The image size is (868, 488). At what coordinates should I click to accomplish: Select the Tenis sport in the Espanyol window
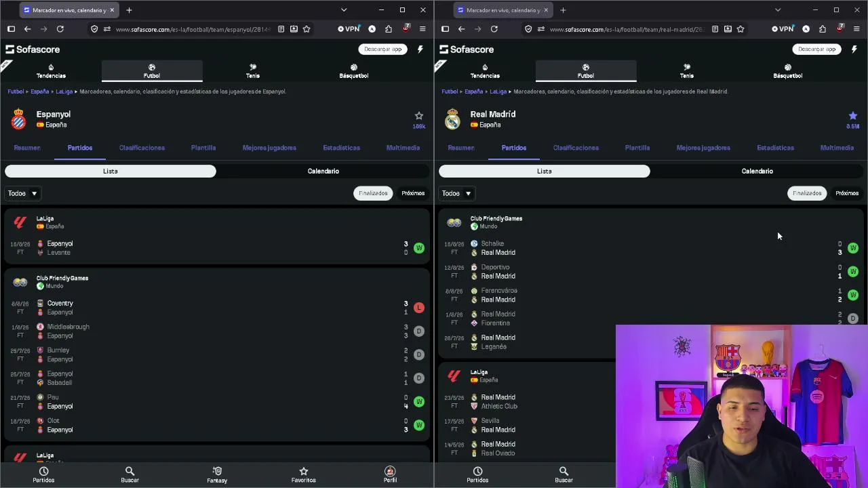pos(253,71)
